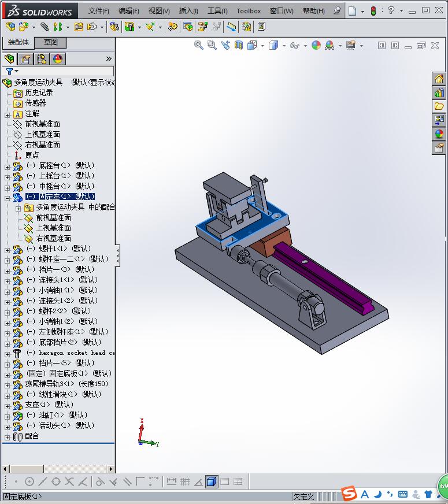Viewport: 448px width, 504px height.
Task: Select the 燕尾槽导轨3<1> component
Action: (66, 384)
